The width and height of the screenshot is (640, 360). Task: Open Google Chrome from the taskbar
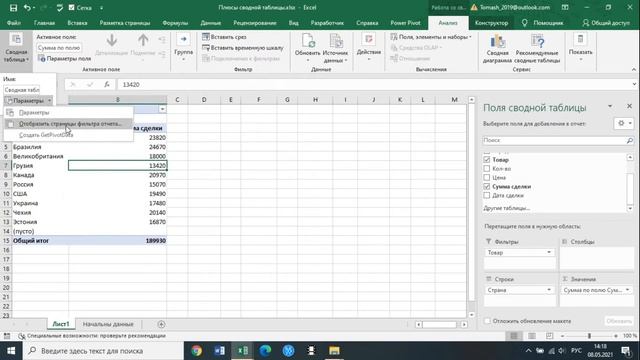tap(196, 351)
